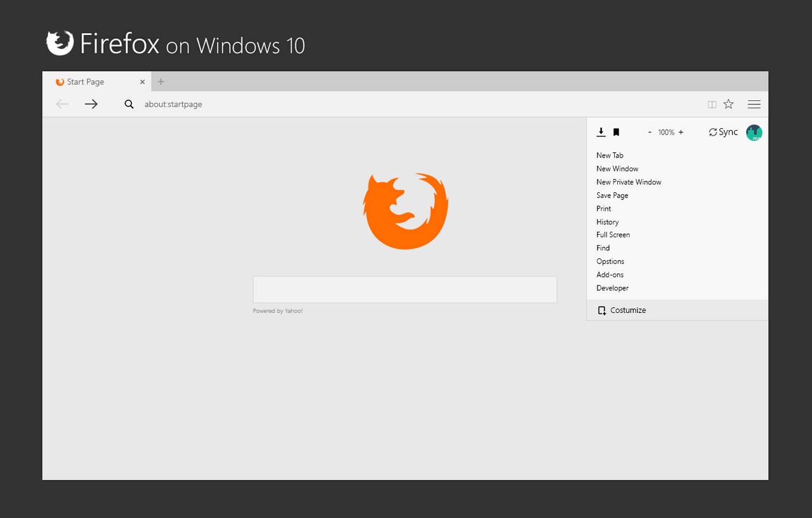
Task: Click the search magnifier icon in address bar
Action: pos(129,104)
